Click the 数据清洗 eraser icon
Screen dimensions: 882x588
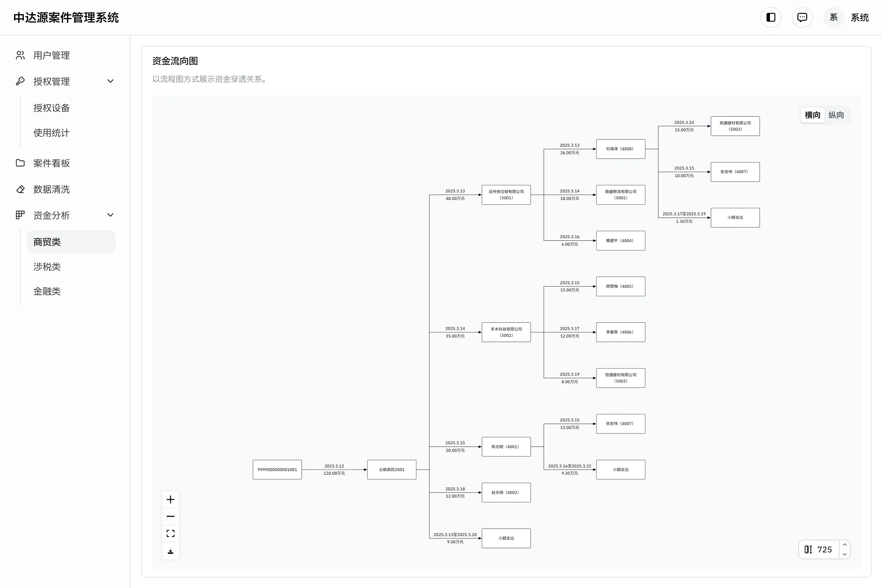[x=20, y=189]
